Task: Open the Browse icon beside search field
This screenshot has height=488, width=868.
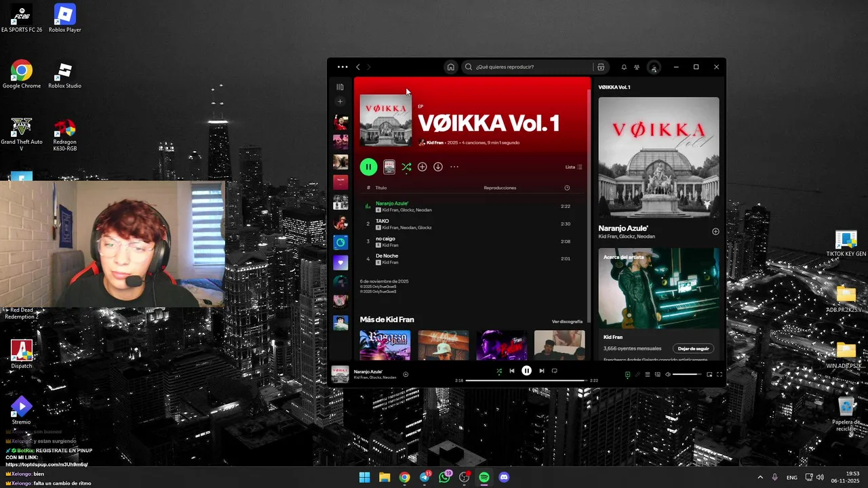Action: point(601,67)
